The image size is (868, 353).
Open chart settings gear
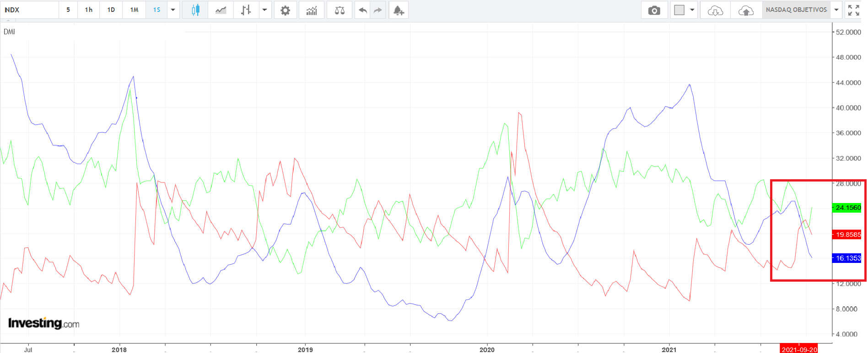point(285,10)
